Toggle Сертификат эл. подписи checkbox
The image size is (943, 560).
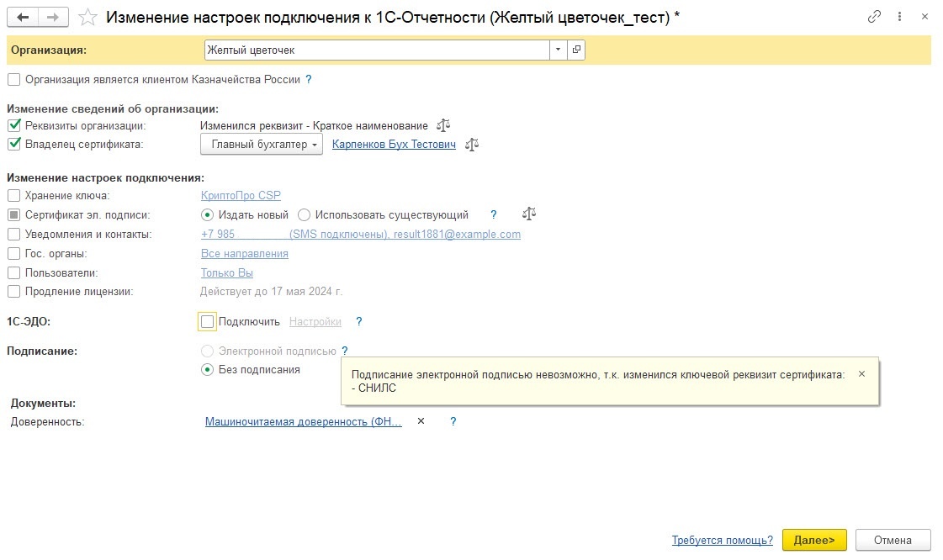(13, 214)
